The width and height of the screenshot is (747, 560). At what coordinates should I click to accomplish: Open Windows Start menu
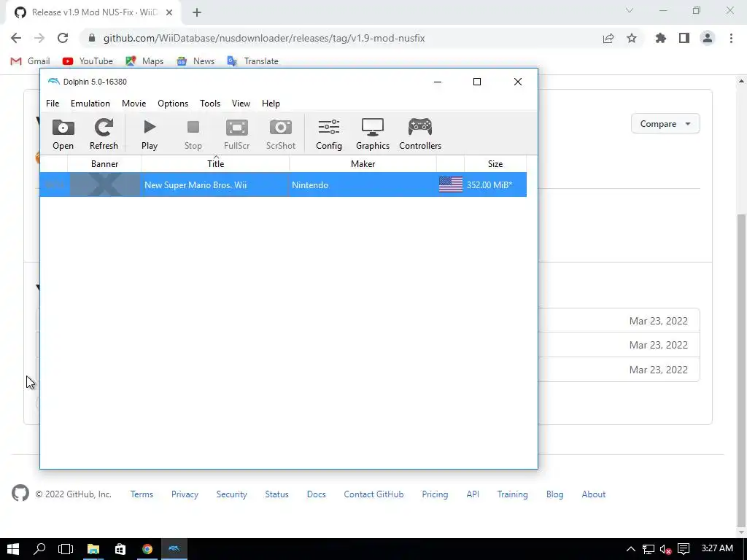click(x=13, y=549)
